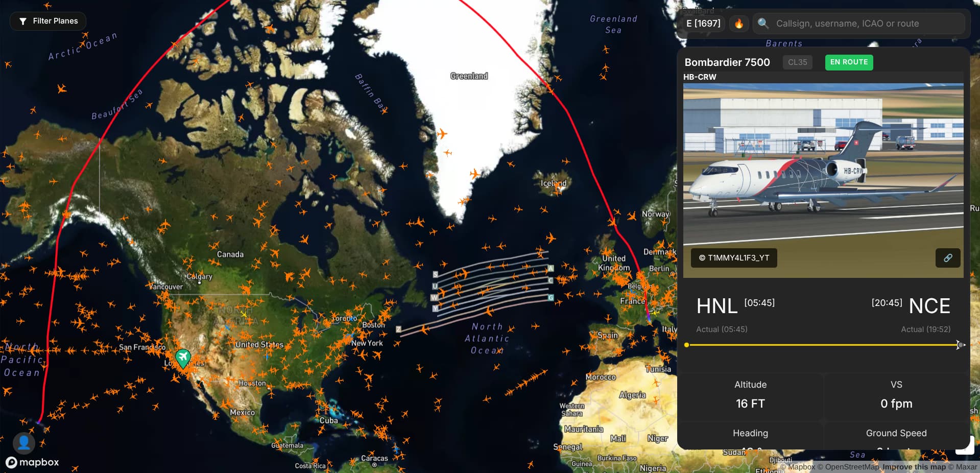Click the NAT track marker A
The image size is (980, 473).
click(551, 269)
